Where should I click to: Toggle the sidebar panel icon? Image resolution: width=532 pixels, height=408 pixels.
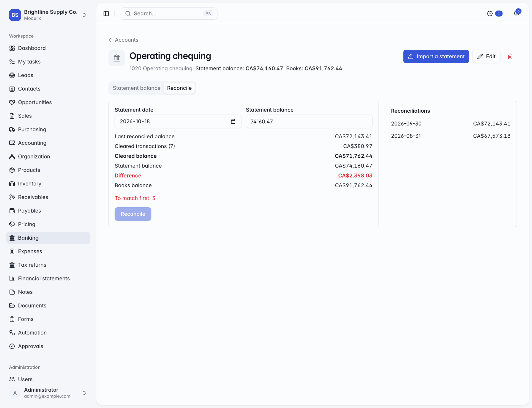coord(106,13)
